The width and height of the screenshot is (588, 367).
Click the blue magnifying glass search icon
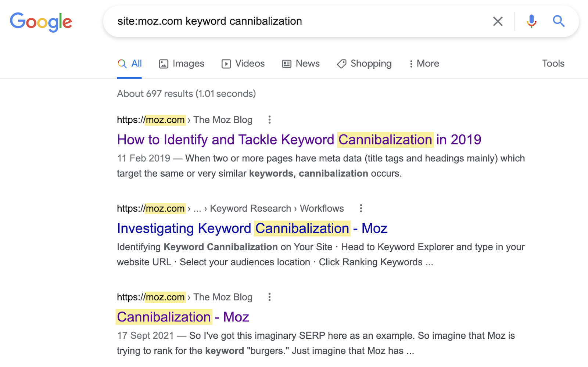[559, 21]
